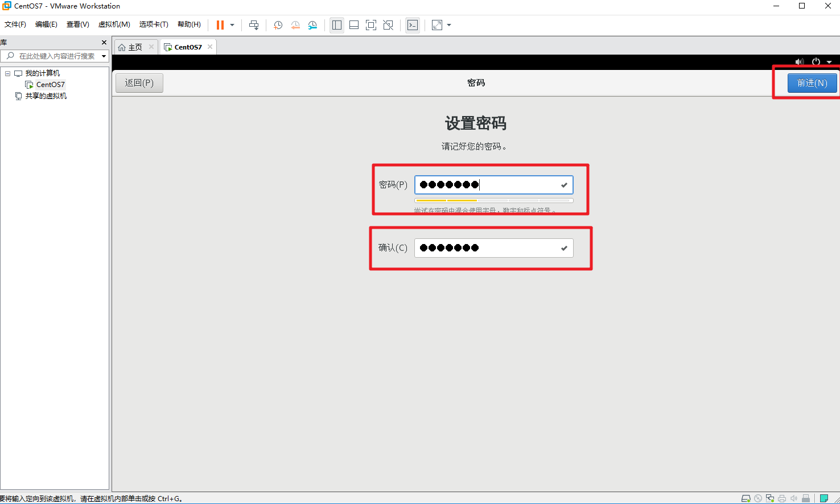Click the USB controller status icon
Viewport: 840px width, 504px height.
click(x=806, y=499)
